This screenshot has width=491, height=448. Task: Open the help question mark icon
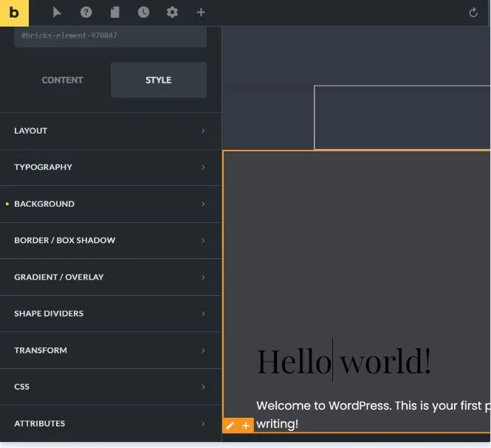pos(86,13)
